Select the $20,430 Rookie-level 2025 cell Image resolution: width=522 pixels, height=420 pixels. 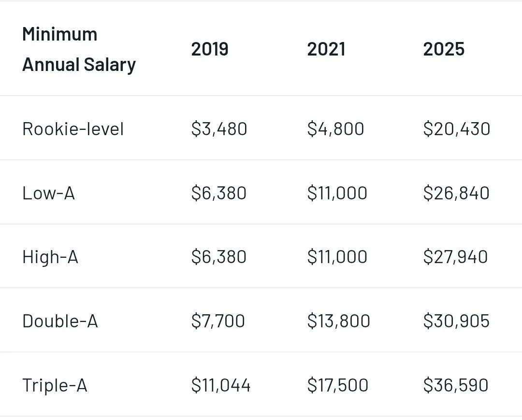pyautogui.click(x=457, y=129)
